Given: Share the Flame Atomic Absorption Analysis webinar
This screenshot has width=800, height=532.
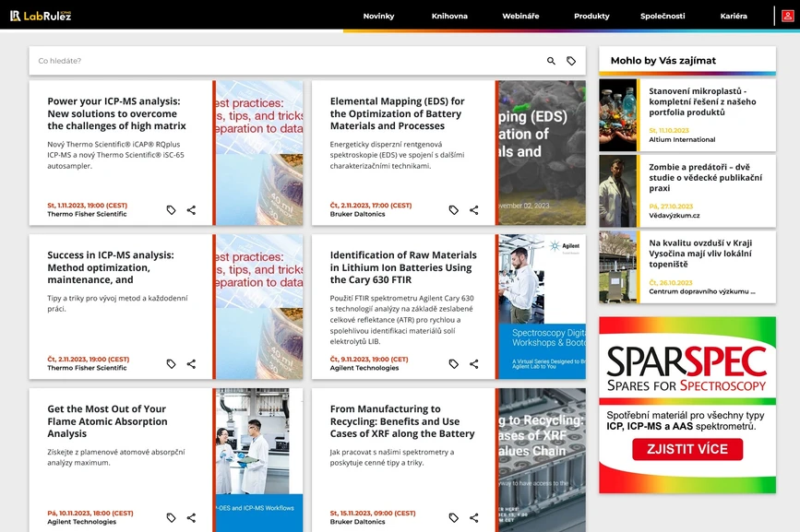Looking at the screenshot, I should coord(191,518).
